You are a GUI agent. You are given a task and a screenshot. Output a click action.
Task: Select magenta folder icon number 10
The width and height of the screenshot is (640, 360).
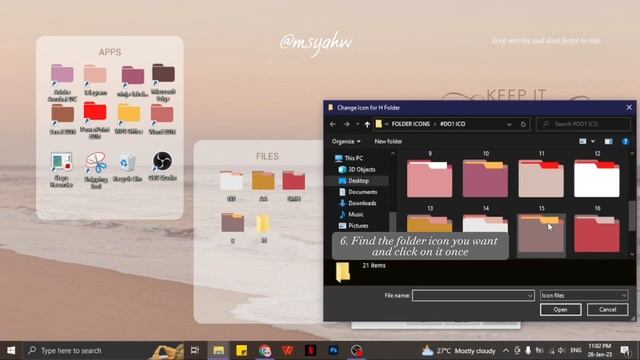pyautogui.click(x=485, y=179)
